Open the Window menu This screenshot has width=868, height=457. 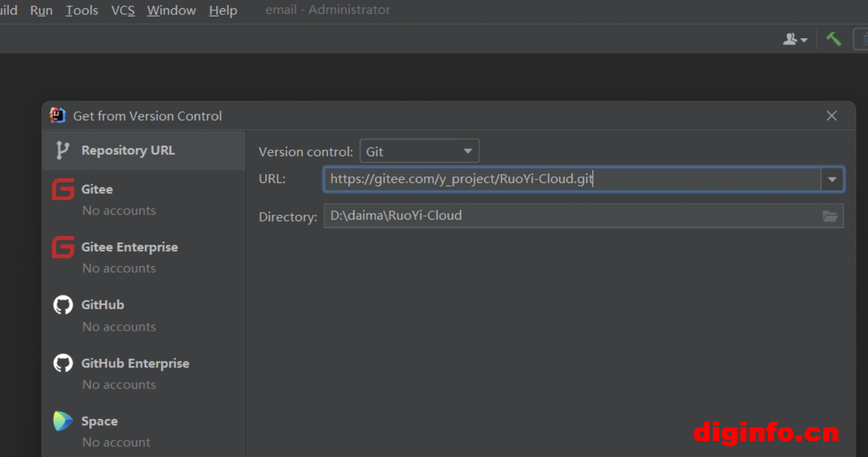[171, 10]
